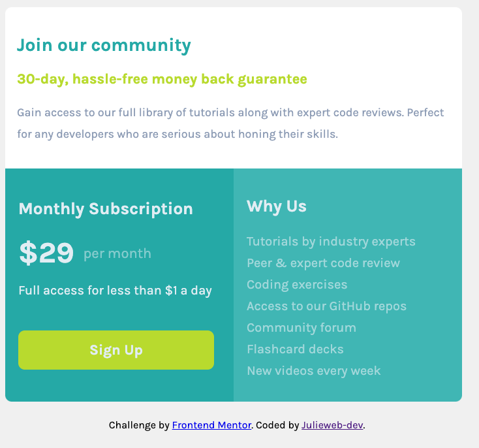Image resolution: width=479 pixels, height=448 pixels.
Task: Open the Frontend Mentor link
Action: pyautogui.click(x=211, y=425)
